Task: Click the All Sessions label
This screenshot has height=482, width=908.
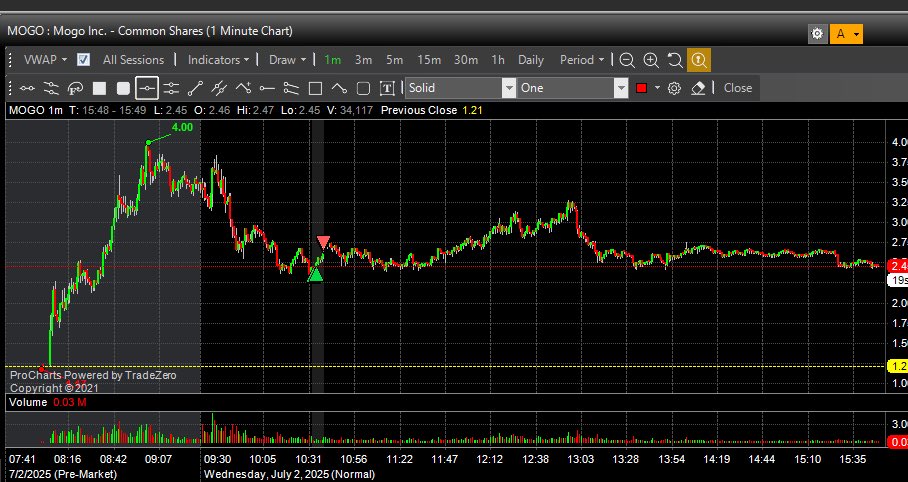Action: point(133,60)
